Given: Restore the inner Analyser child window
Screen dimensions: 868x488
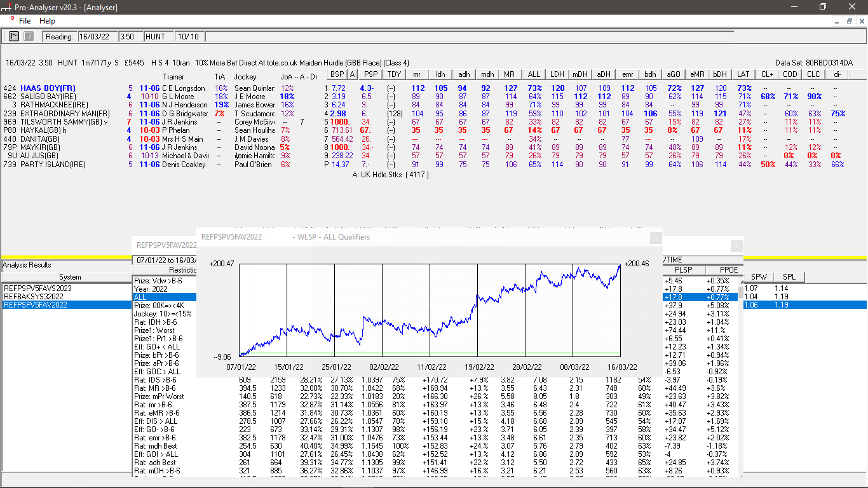Looking at the screenshot, I should click(849, 21).
